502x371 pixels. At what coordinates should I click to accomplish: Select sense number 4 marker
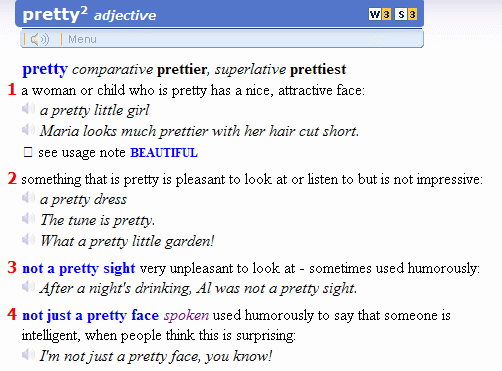(12, 314)
